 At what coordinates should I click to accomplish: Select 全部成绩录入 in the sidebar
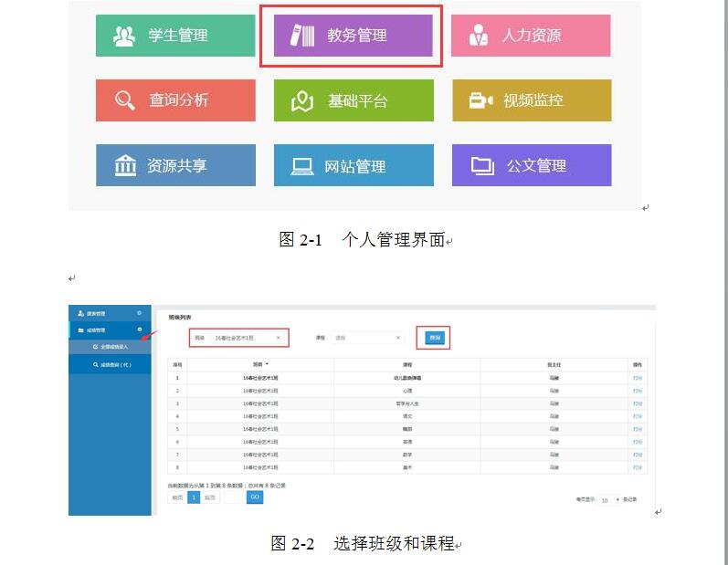[112, 347]
